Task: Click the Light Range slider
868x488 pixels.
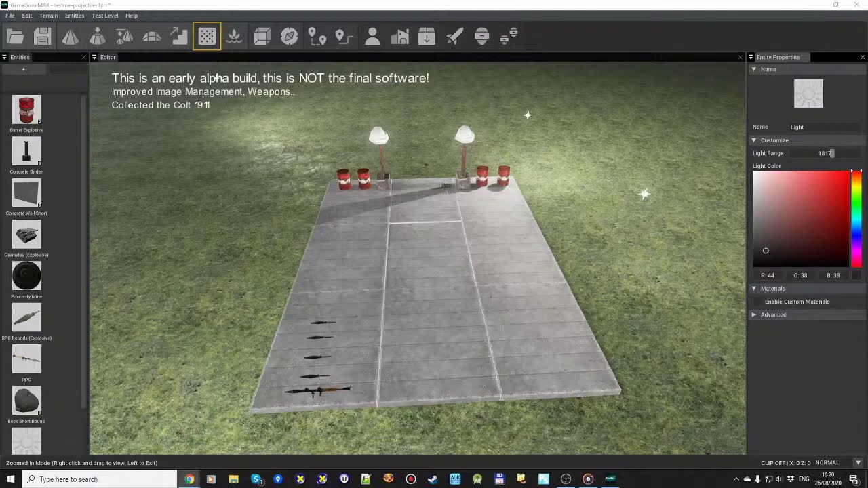Action: coord(825,153)
